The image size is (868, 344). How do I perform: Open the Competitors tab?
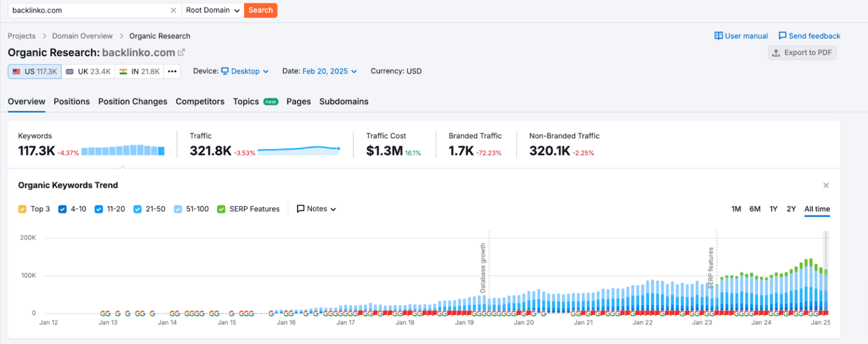[200, 101]
